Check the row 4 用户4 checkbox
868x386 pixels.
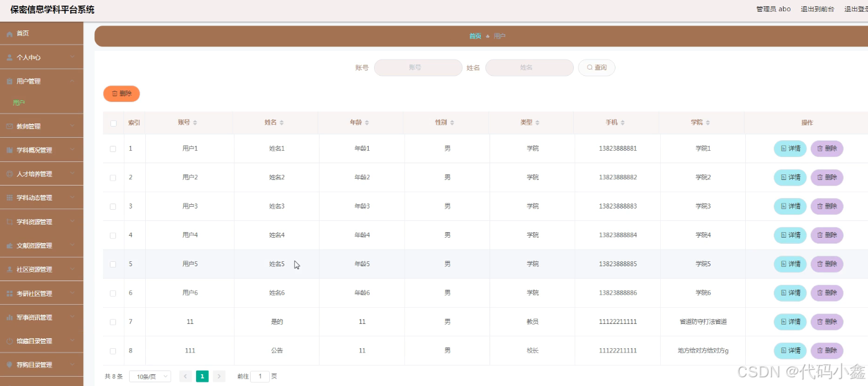coord(113,236)
